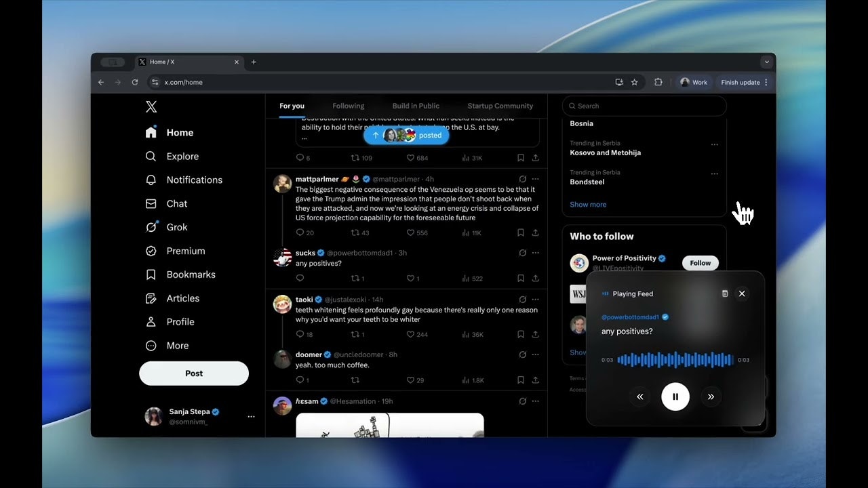
Task: Bookmark doomer's reply
Action: (521, 380)
